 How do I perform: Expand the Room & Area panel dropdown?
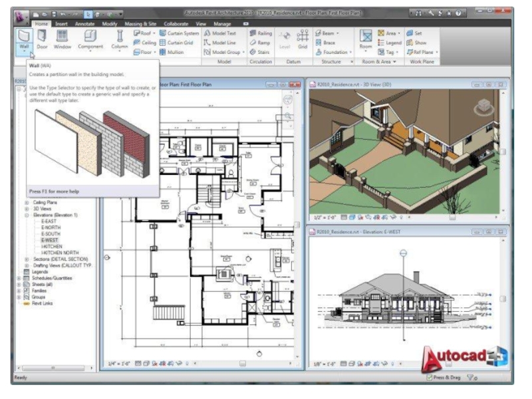coord(394,62)
